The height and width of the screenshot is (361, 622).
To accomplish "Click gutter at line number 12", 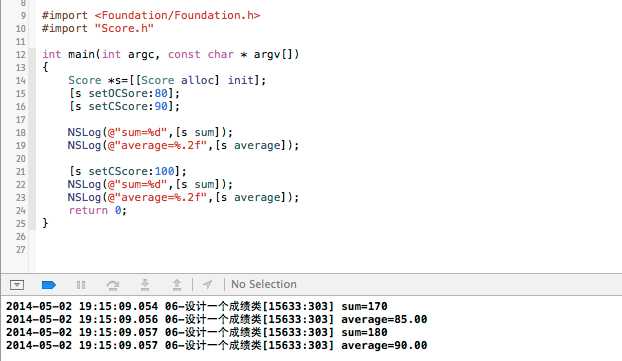I will pyautogui.click(x=21, y=54).
